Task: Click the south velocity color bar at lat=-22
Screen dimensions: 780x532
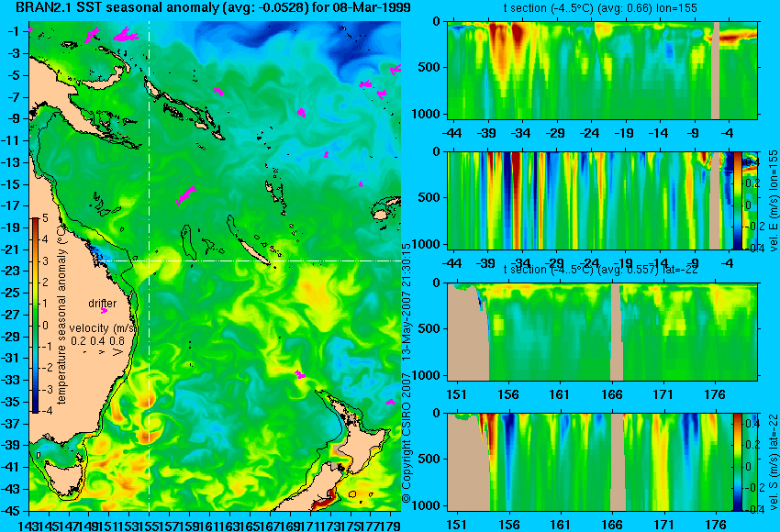Action: tap(737, 462)
